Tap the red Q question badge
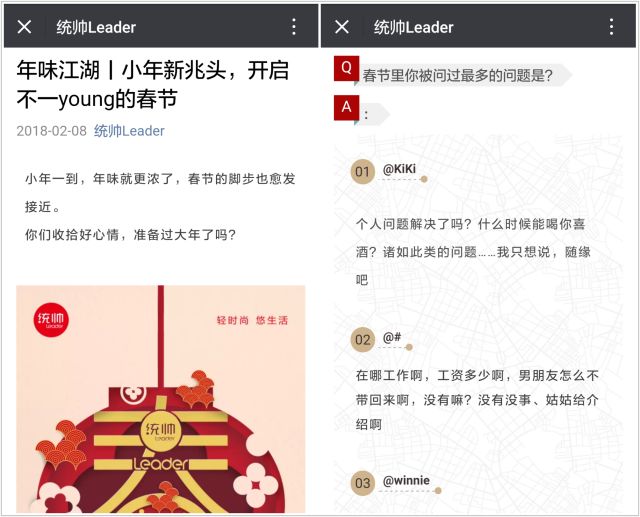 (346, 68)
